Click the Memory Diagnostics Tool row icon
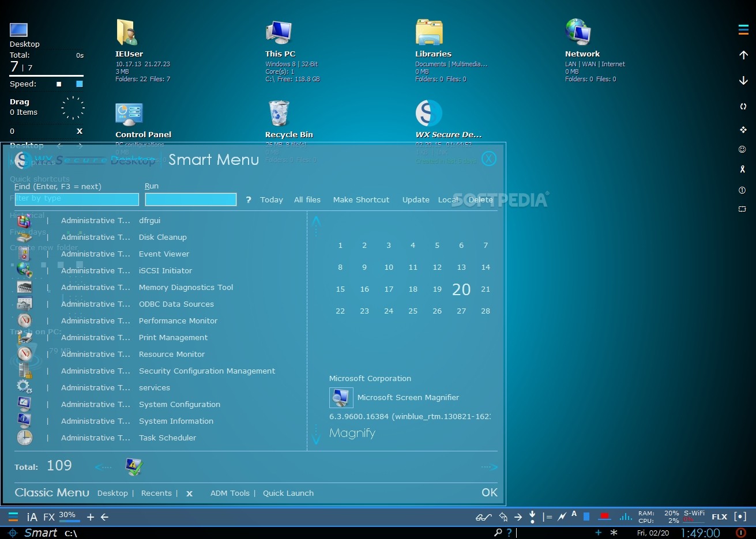756x539 pixels. [x=24, y=287]
